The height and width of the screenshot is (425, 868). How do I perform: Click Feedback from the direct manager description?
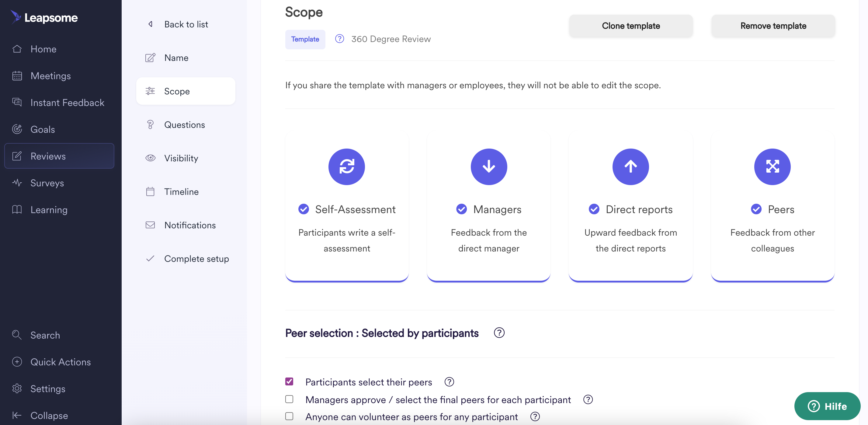[488, 240]
